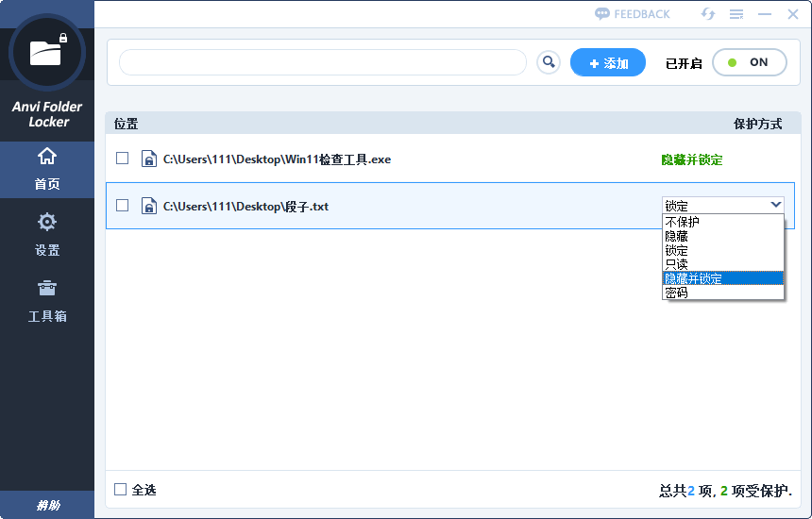Go to the 首页 home tab

click(x=46, y=169)
